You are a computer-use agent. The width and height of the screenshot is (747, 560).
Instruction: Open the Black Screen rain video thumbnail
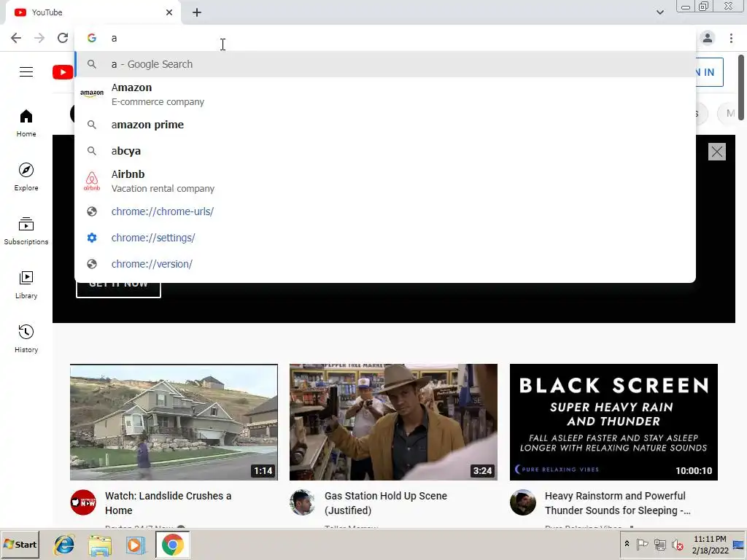pyautogui.click(x=614, y=422)
